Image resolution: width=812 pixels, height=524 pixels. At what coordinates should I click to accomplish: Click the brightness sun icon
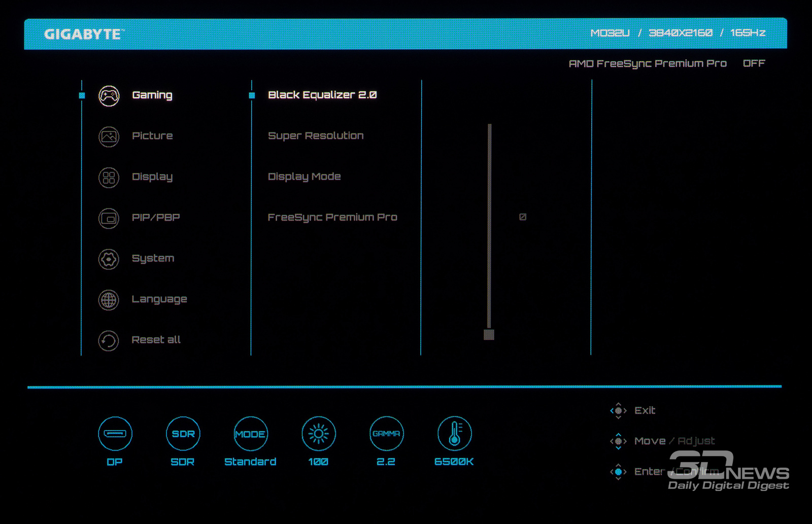(x=319, y=434)
